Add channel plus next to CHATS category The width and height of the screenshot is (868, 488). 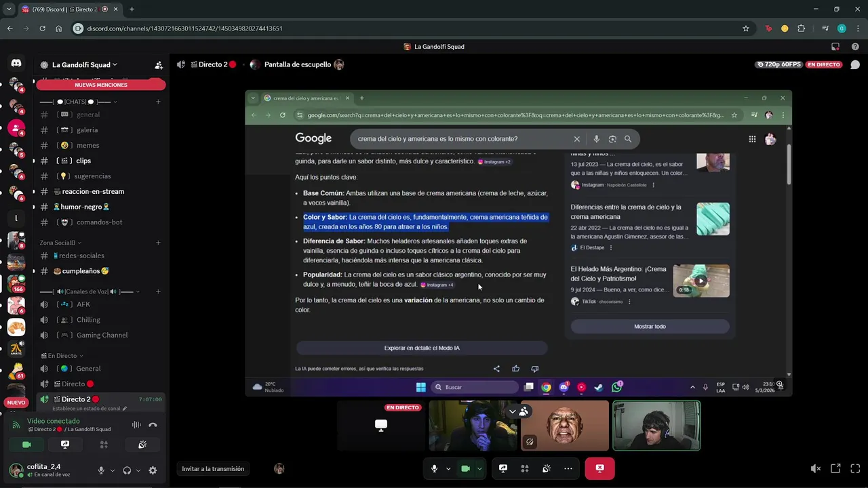click(x=158, y=102)
